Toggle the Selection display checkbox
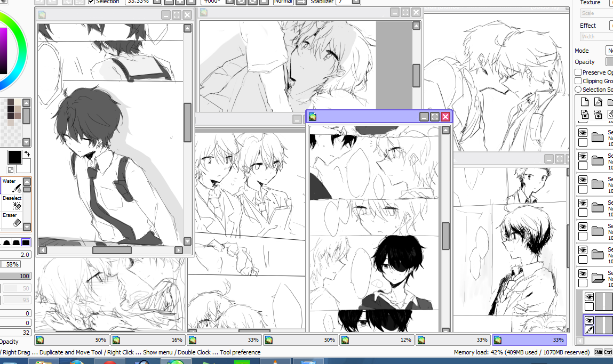Image resolution: width=613 pixels, height=364 pixels. (91, 2)
